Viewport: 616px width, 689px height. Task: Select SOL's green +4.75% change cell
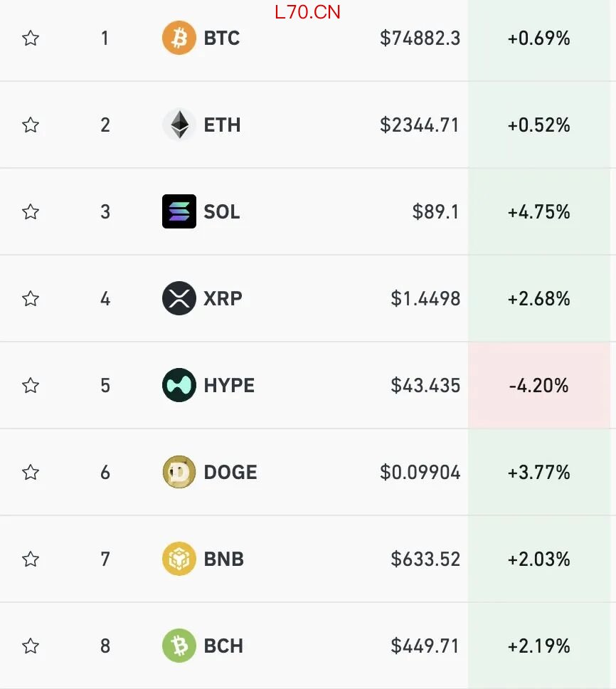point(539,212)
